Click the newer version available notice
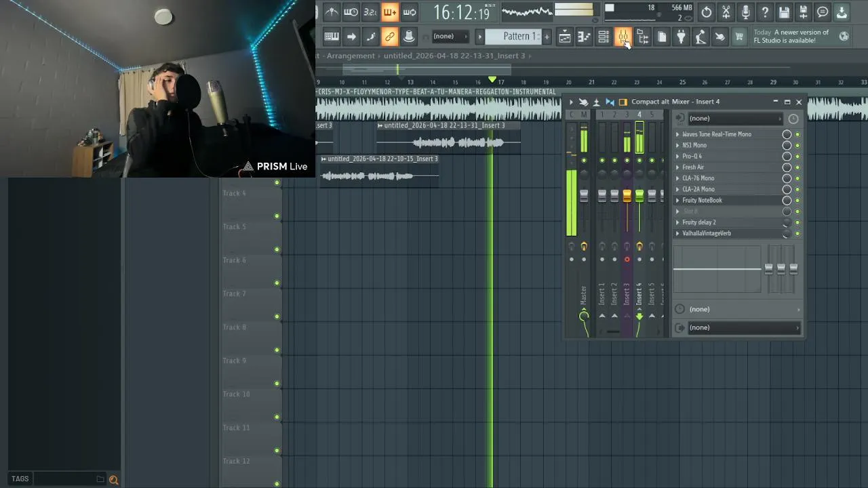The width and height of the screenshot is (868, 488). (791, 37)
